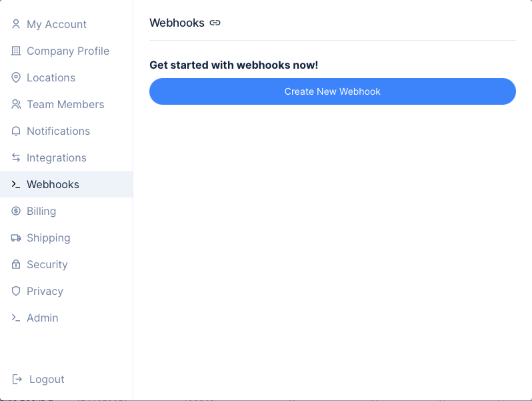This screenshot has width=532, height=401.
Task: Click the Billing dollar coin icon
Action: tap(16, 211)
